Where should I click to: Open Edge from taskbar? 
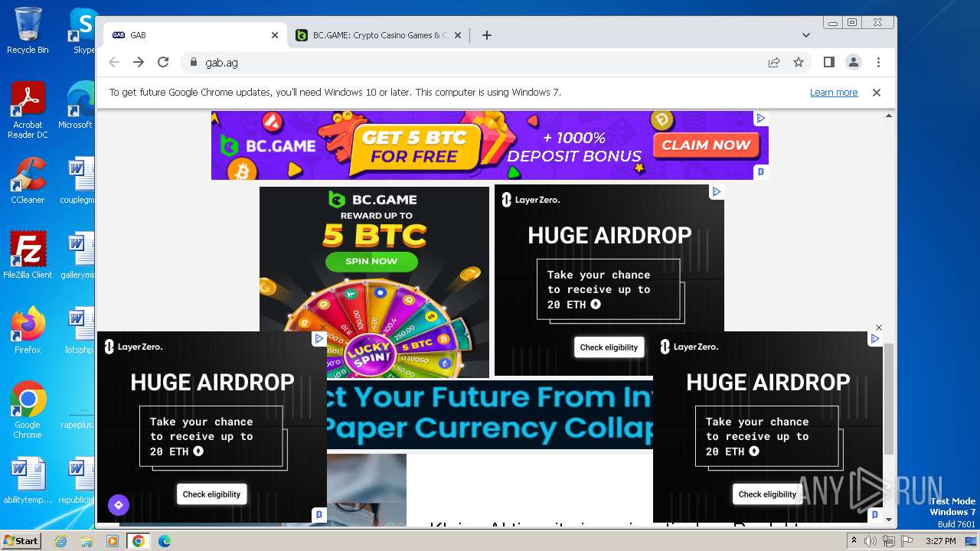coord(165,541)
